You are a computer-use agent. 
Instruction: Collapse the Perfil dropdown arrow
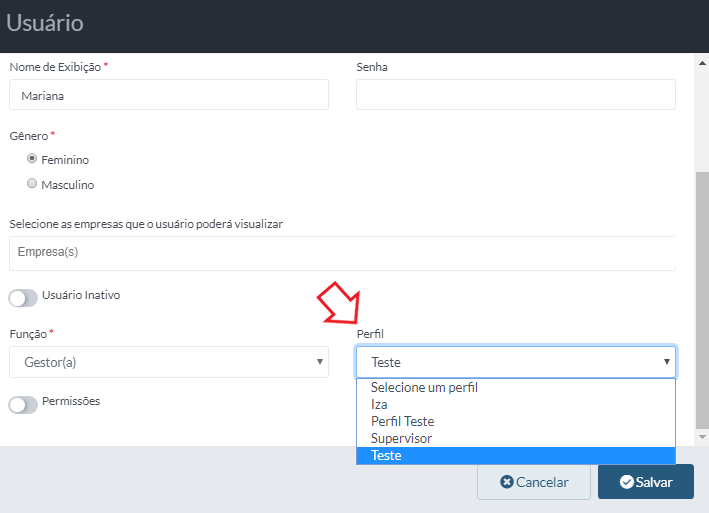[666, 362]
